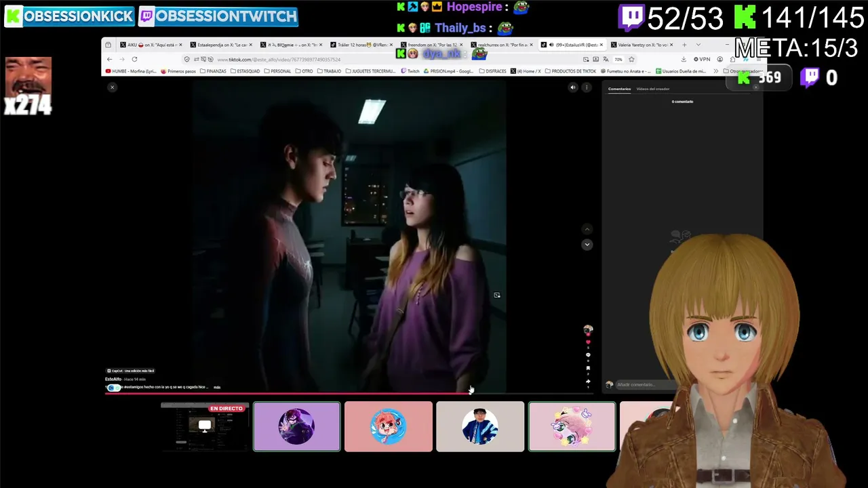
Task: Open the 'Primeros pasos' bookmark
Action: click(x=178, y=71)
